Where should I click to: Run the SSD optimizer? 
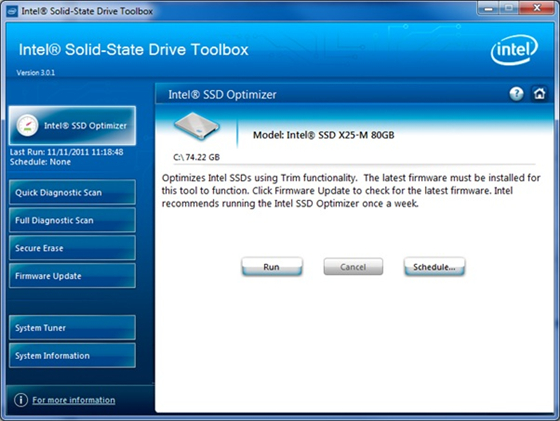272,267
